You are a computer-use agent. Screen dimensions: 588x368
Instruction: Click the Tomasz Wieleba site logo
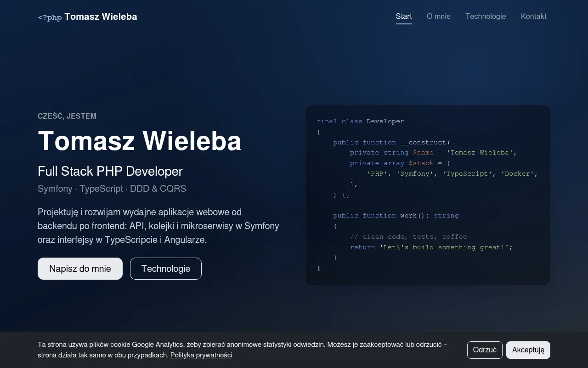[x=87, y=17]
